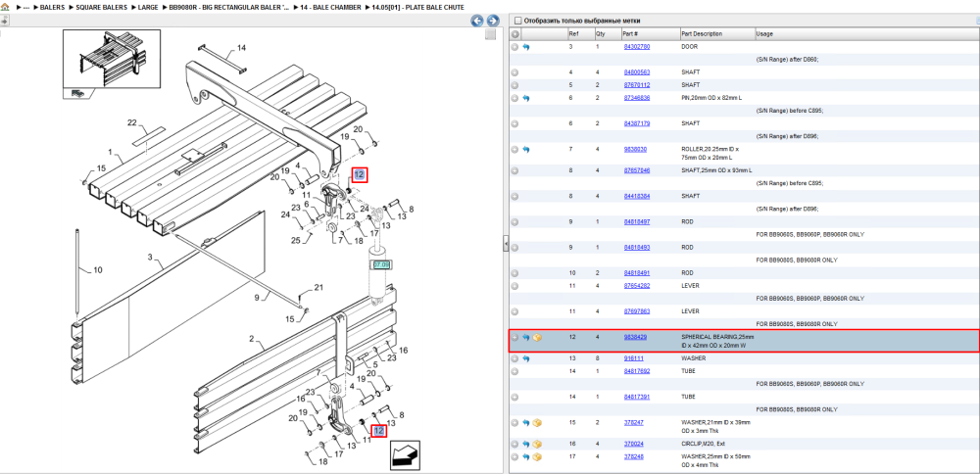Screen dimensions: 980x474
Task: Open part number link 84302780
Action: (x=637, y=47)
